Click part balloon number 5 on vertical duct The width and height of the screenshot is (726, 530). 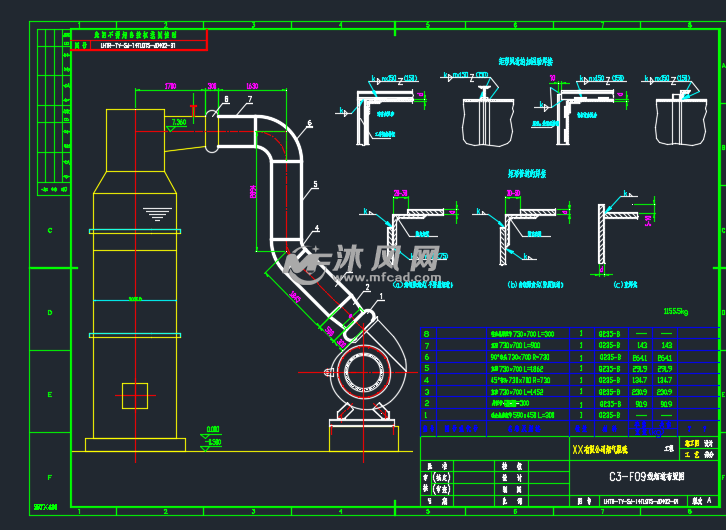coord(315,185)
